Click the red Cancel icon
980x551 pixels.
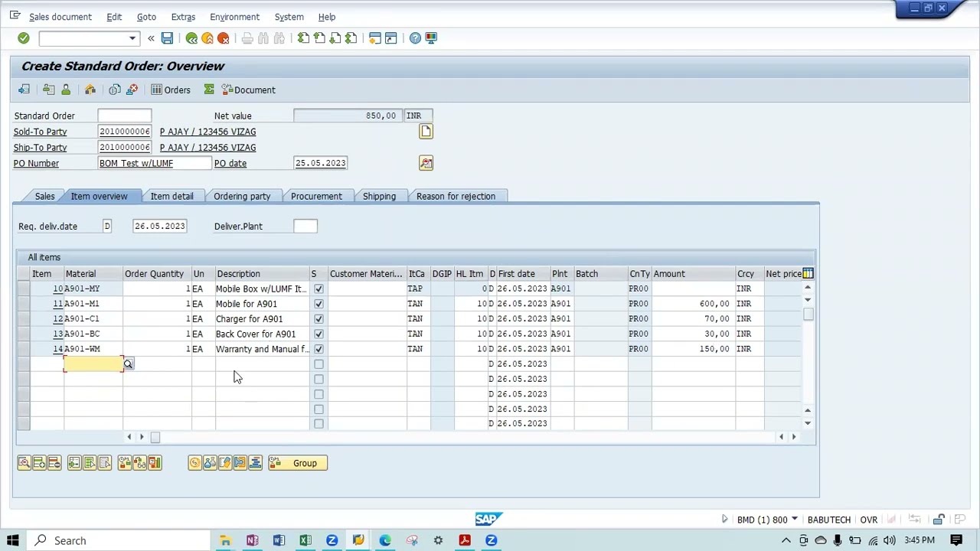pyautogui.click(x=224, y=38)
